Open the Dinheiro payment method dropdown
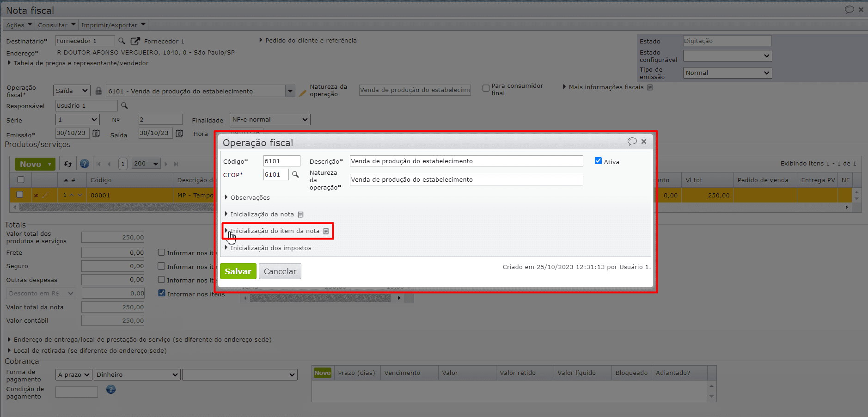The width and height of the screenshot is (868, 417). pos(137,375)
